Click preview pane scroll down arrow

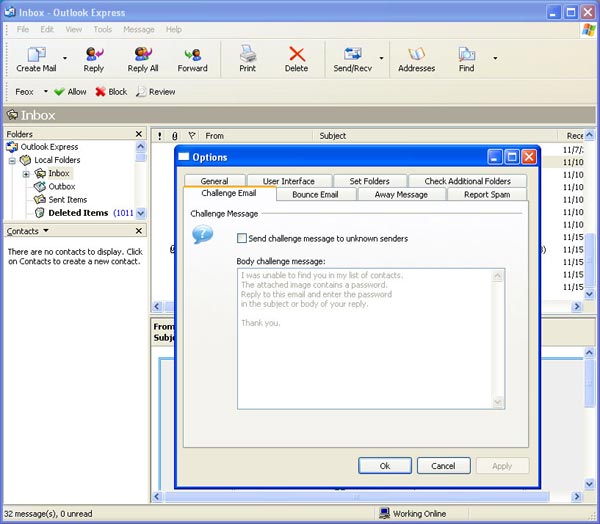click(x=589, y=484)
